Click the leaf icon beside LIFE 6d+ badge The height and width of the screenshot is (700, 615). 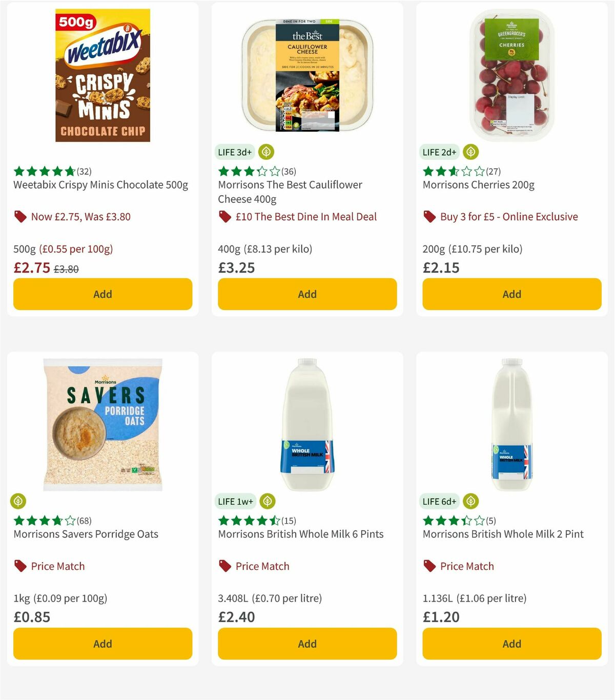pos(470,501)
